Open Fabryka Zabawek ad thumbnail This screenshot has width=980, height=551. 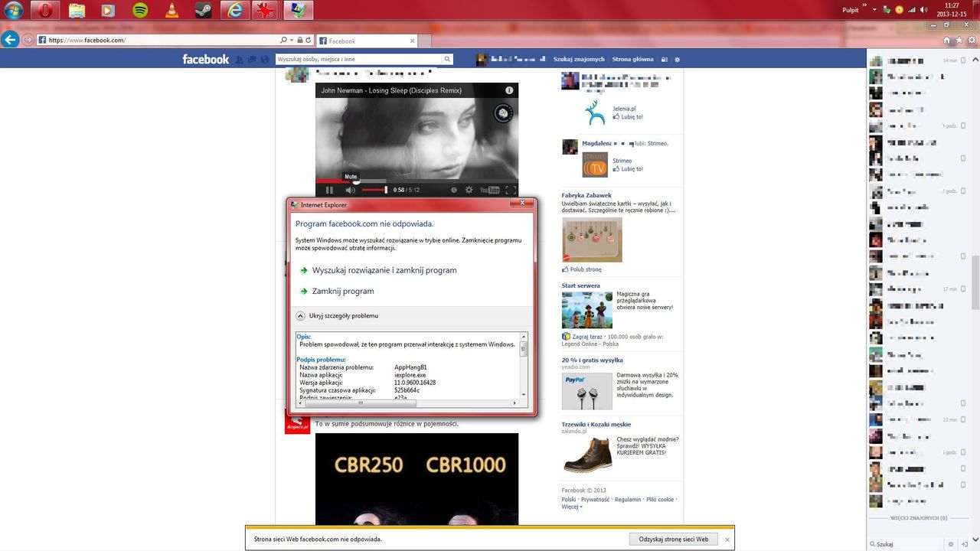(x=592, y=240)
